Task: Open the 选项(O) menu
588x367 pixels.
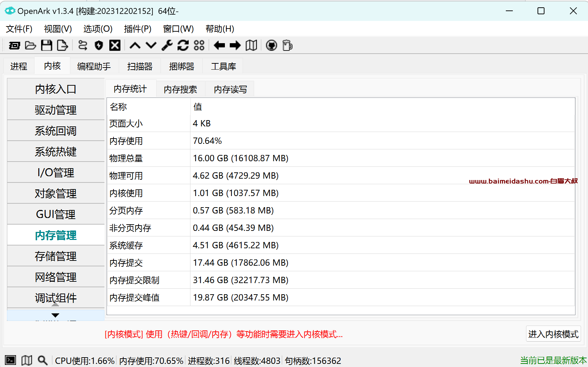Action: coord(98,29)
